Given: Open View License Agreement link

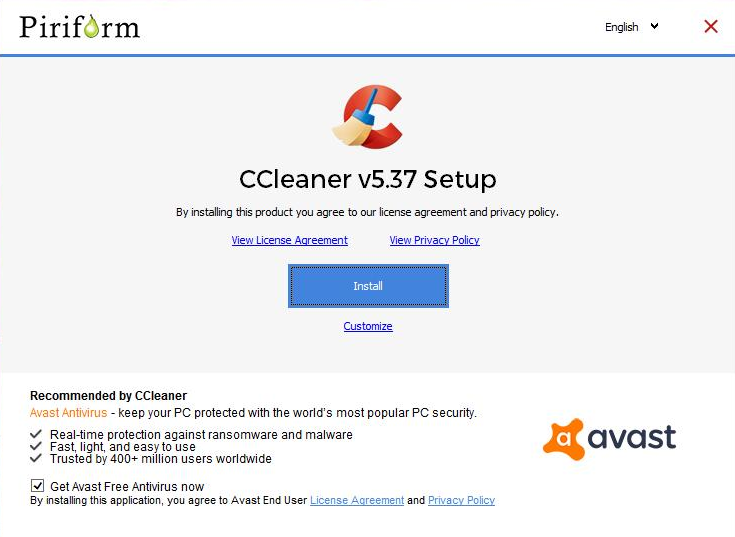Looking at the screenshot, I should (290, 240).
